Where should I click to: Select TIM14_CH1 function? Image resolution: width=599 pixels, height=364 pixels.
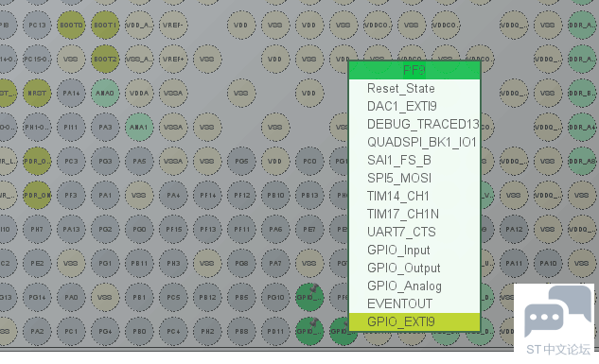point(414,196)
